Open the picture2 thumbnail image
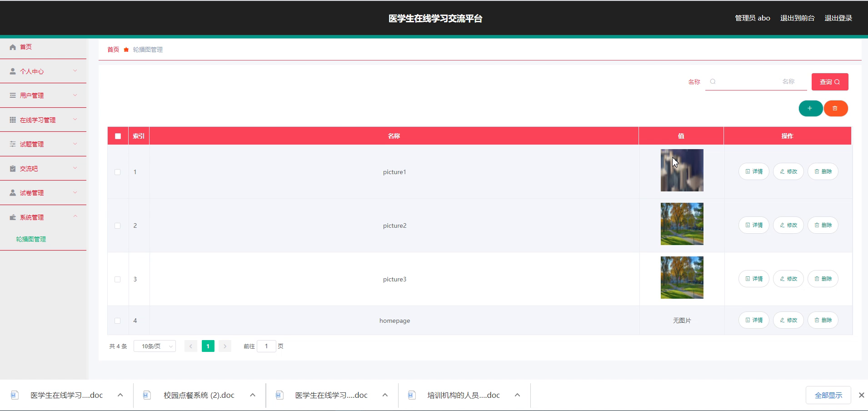Image resolution: width=868 pixels, height=411 pixels. [682, 224]
